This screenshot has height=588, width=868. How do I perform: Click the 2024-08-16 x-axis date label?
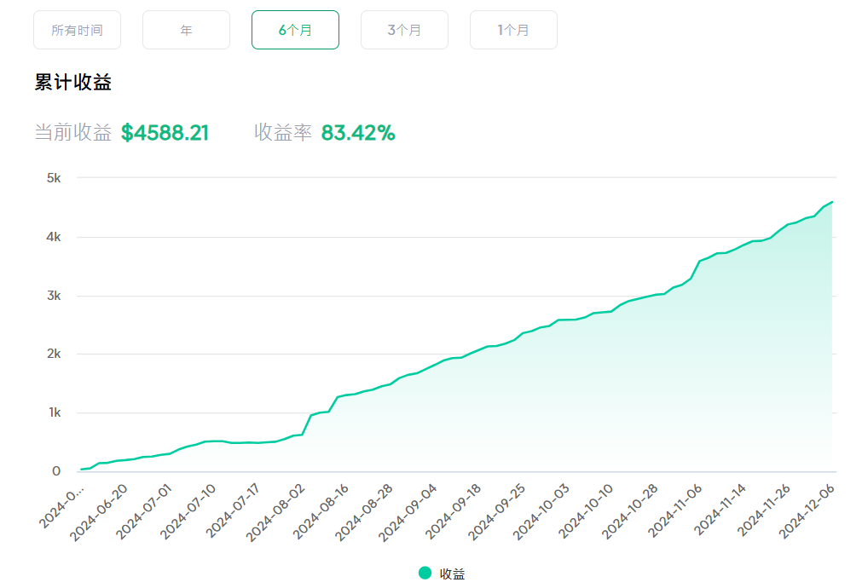coord(321,512)
